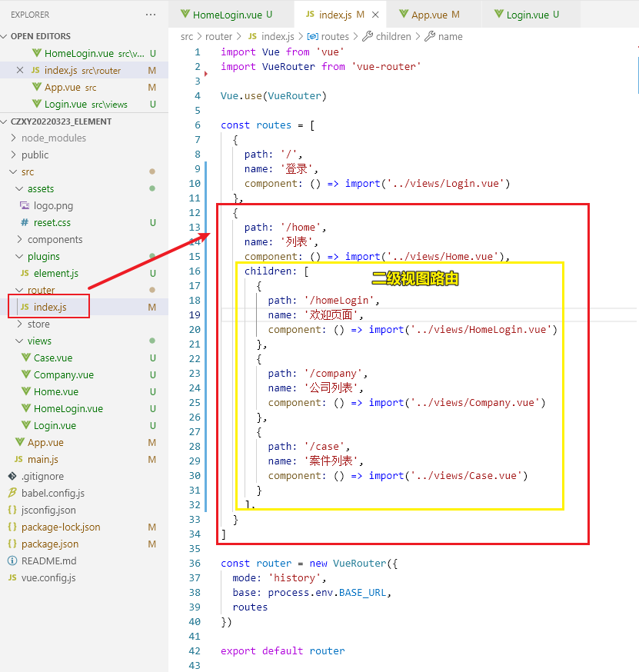This screenshot has height=672, width=639.
Task: Open reset.css file
Action: [52, 222]
